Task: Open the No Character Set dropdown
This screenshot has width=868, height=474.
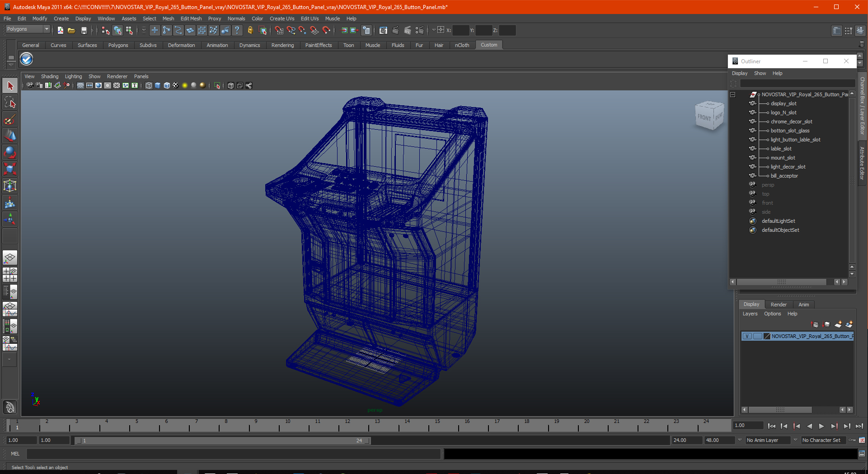Action: coord(823,440)
